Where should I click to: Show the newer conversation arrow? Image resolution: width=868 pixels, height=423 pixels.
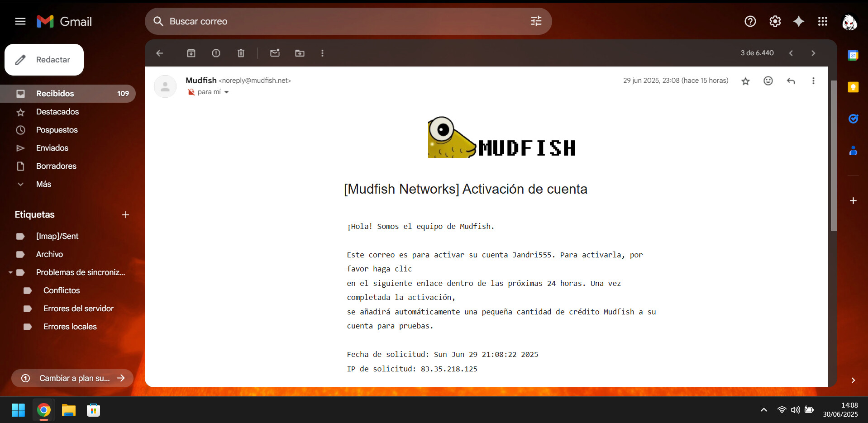pos(791,53)
